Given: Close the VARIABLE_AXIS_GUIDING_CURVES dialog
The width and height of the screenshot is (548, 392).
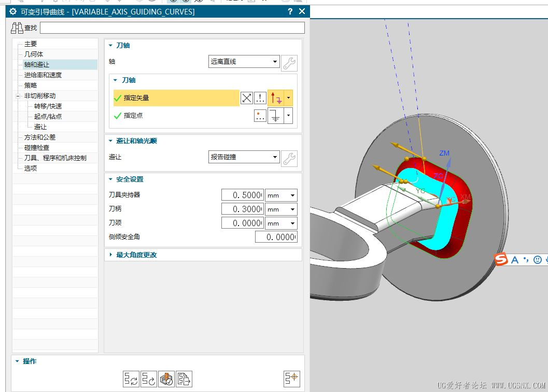Looking at the screenshot, I should coord(302,11).
